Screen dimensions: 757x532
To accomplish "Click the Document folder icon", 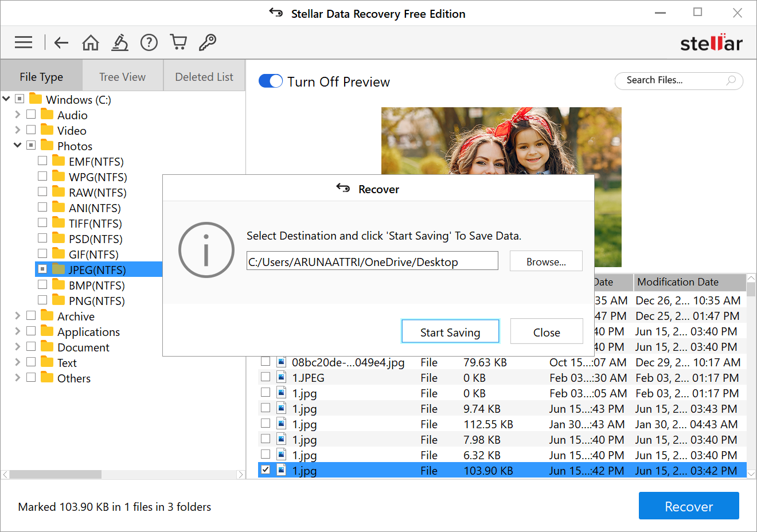I will [x=47, y=346].
